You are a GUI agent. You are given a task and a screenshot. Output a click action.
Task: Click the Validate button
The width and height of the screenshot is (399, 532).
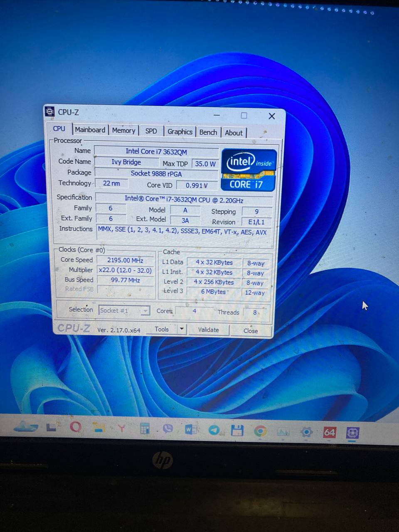pos(208,330)
